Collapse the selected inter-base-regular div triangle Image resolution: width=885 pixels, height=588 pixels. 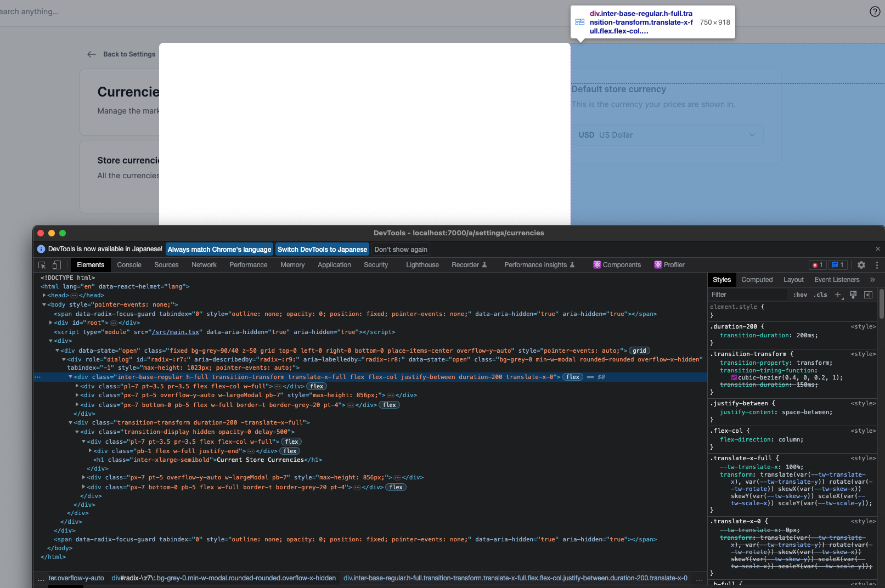[70, 377]
